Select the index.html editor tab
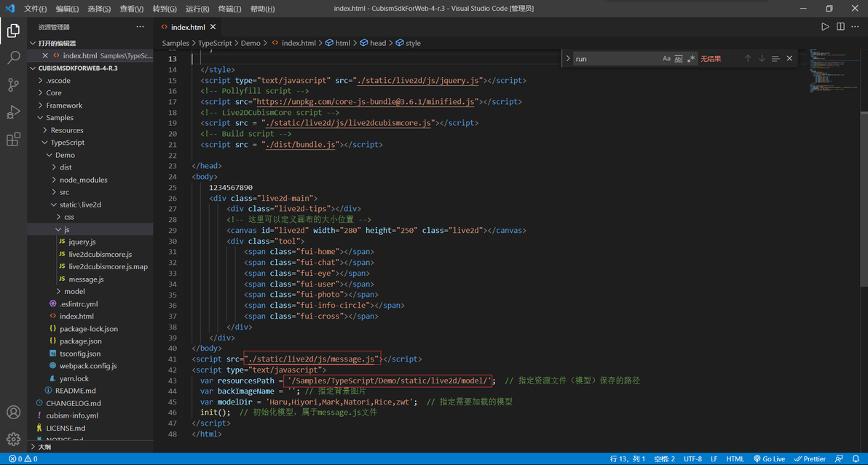The image size is (868, 465). click(x=188, y=26)
